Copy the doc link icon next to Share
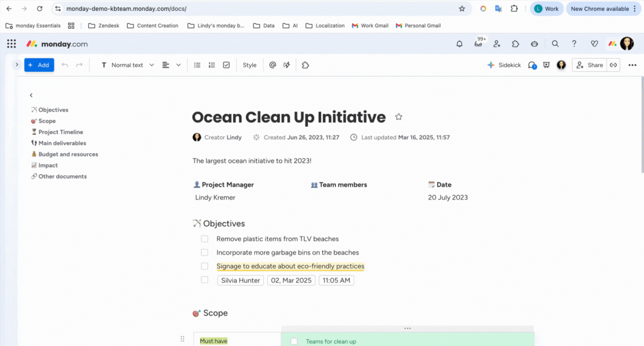 click(613, 65)
